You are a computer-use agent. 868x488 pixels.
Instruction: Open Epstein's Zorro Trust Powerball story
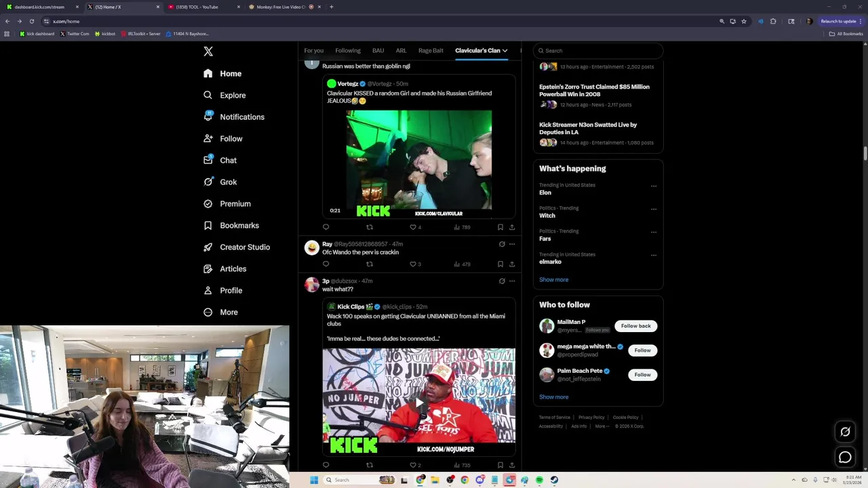click(594, 90)
